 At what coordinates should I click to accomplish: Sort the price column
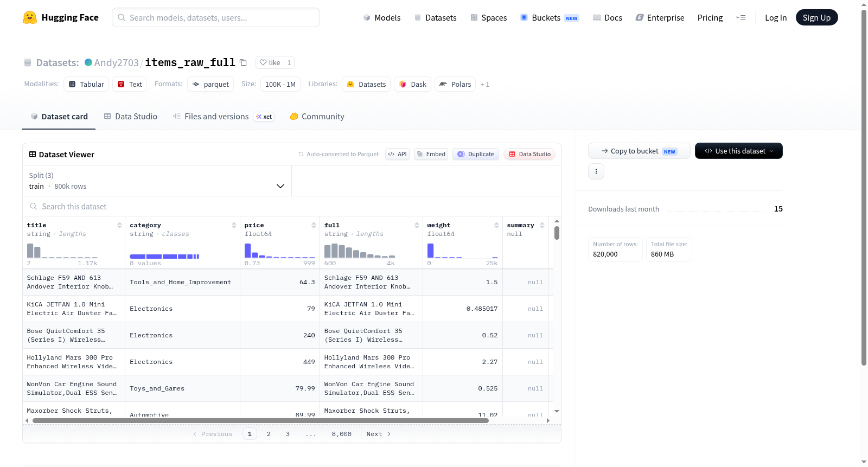click(x=314, y=225)
